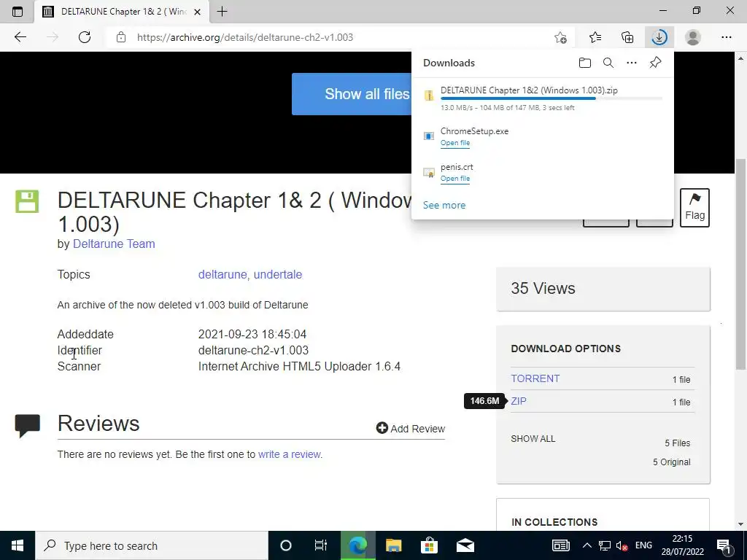This screenshot has height=560, width=747.
Task: Click the taskbar search box
Action: coord(152,545)
